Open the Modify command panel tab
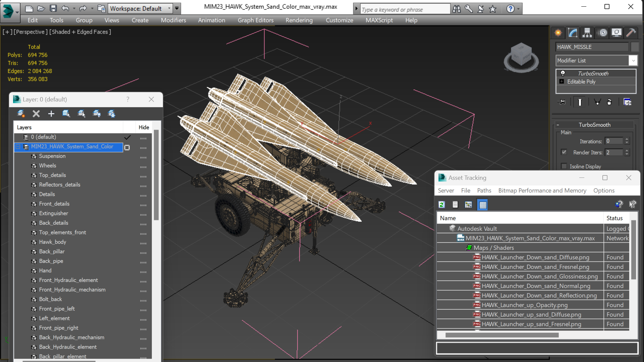The width and height of the screenshot is (644, 362). [573, 32]
